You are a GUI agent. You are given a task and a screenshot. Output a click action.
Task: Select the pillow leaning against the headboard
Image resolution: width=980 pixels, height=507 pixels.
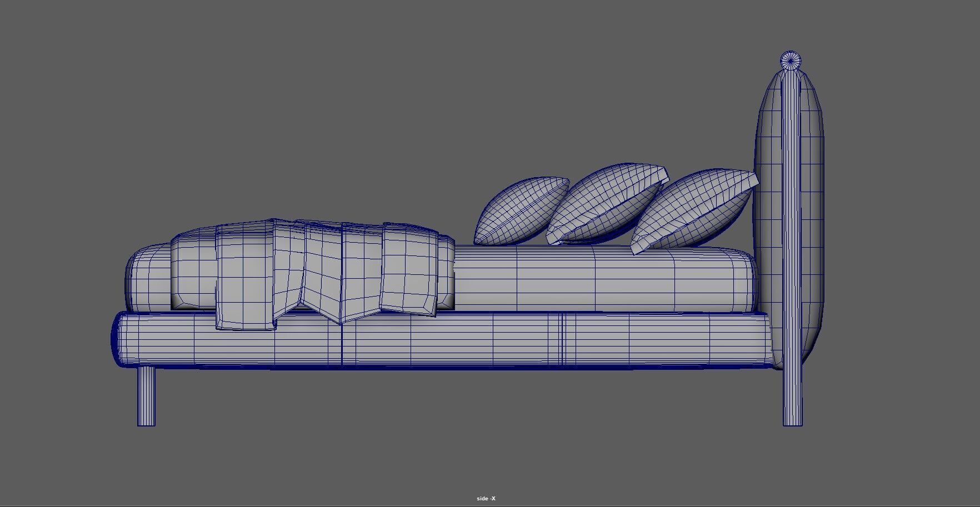point(694,211)
